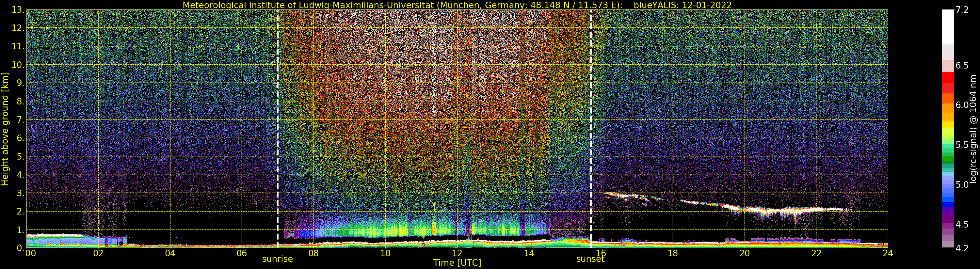Click the "sunrise" label below the time axis

(277, 259)
